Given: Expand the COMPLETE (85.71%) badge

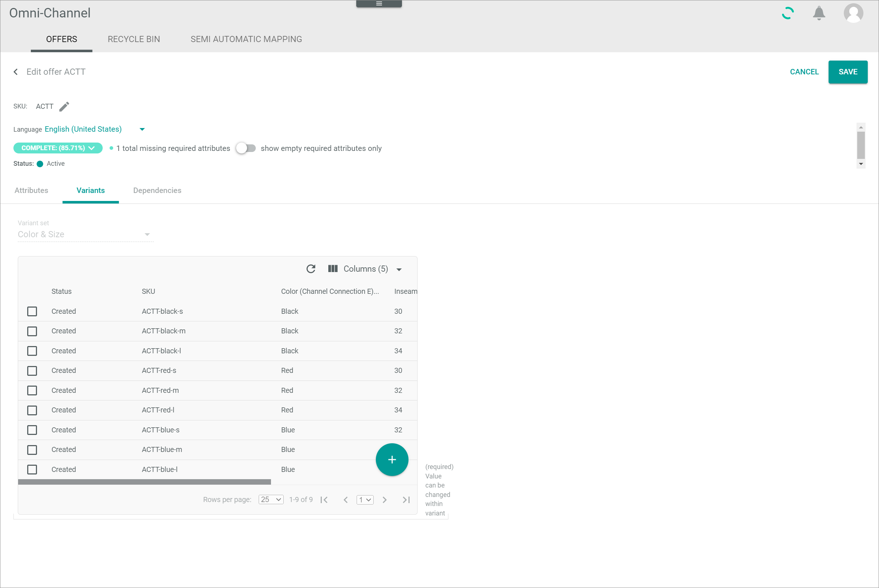Looking at the screenshot, I should tap(58, 148).
